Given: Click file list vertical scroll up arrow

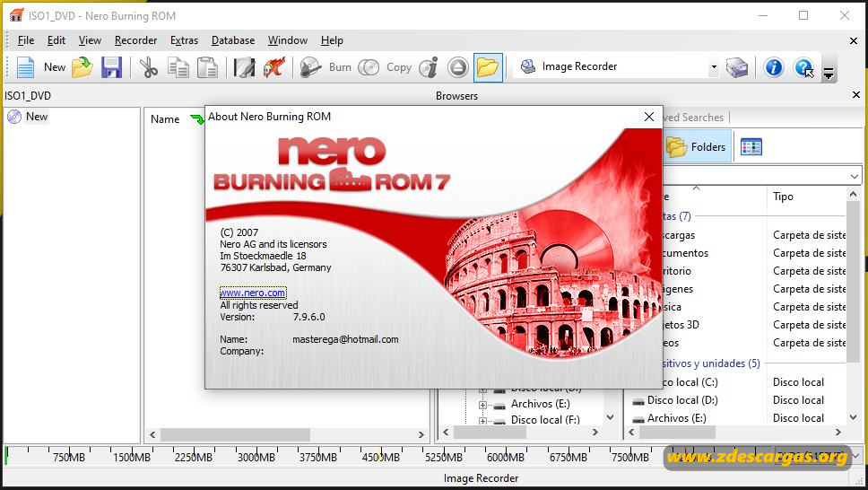Looking at the screenshot, I should 853,195.
